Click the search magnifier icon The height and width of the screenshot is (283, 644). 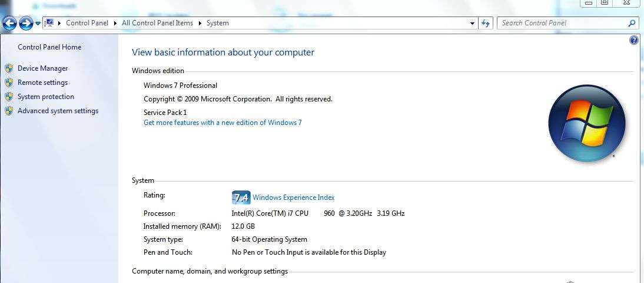coord(632,23)
